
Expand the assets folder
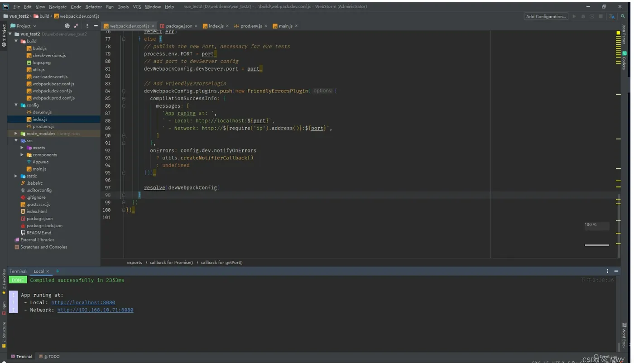22,148
